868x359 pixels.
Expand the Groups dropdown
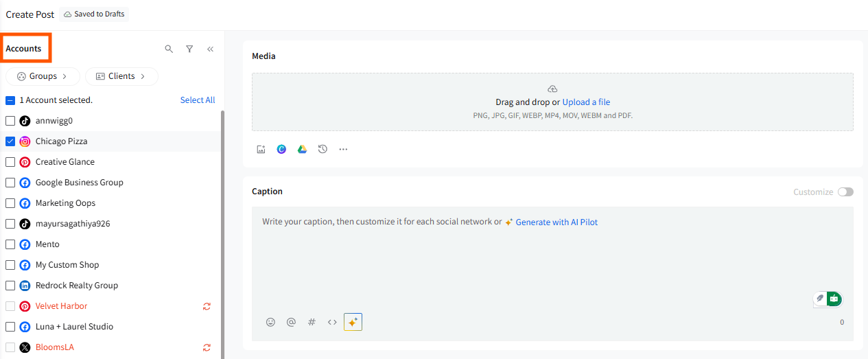click(x=43, y=76)
